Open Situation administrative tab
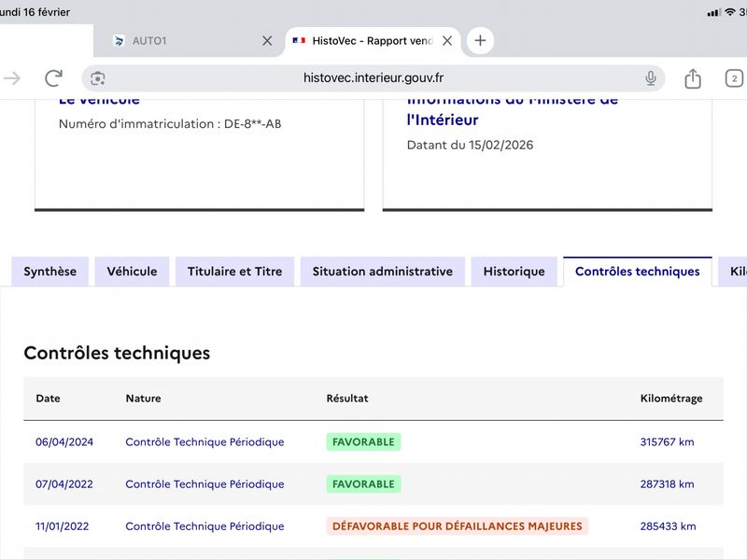This screenshot has height=560, width=747. pos(382,272)
